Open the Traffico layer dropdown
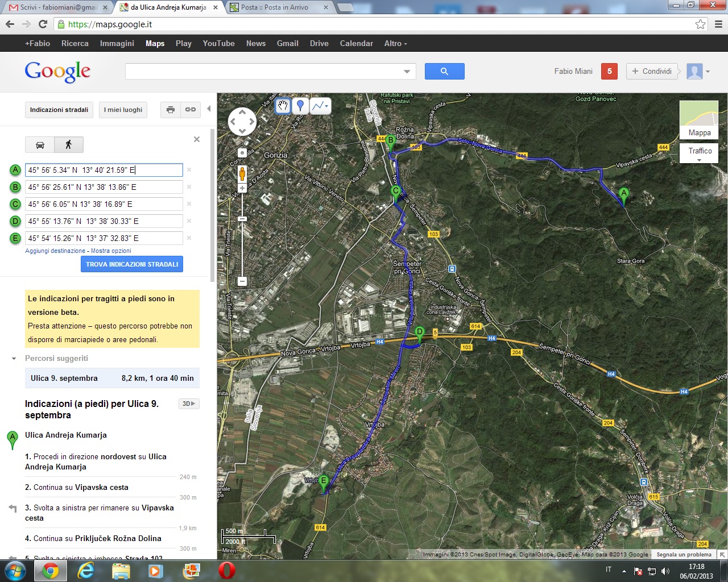The image size is (728, 582). [x=700, y=153]
